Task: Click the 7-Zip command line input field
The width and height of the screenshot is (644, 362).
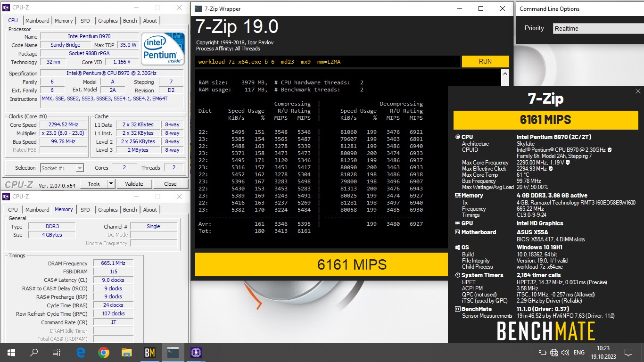Action: point(327,61)
